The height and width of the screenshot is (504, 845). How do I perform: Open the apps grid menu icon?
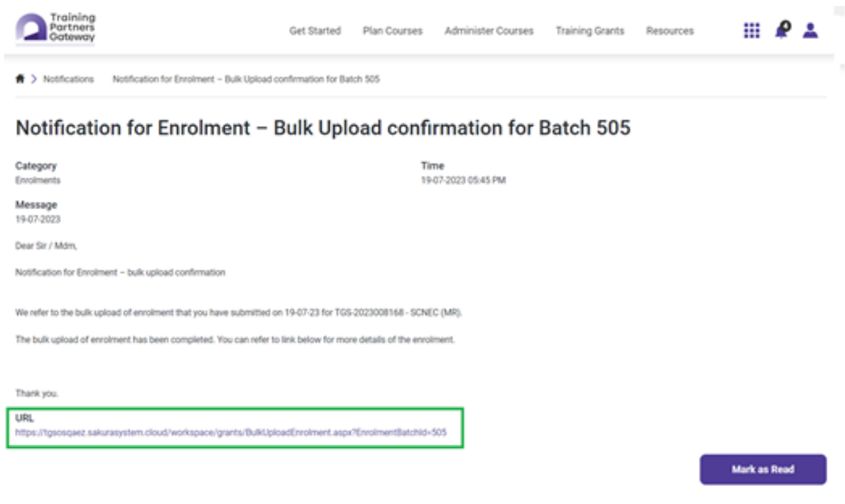(751, 30)
